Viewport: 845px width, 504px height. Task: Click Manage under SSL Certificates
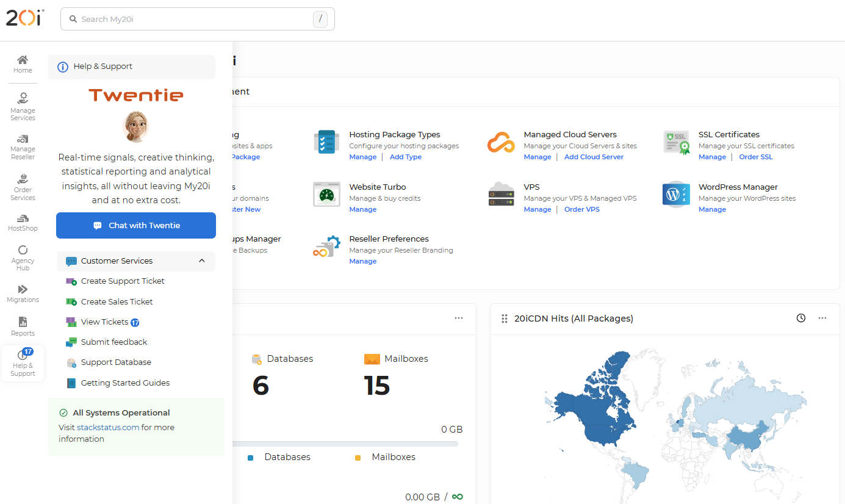point(712,157)
